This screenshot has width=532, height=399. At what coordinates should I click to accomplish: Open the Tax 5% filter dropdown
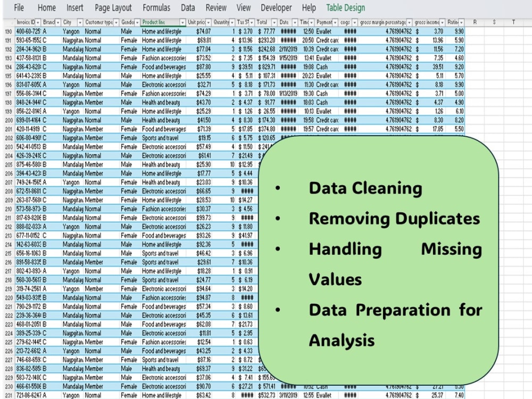[252, 22]
